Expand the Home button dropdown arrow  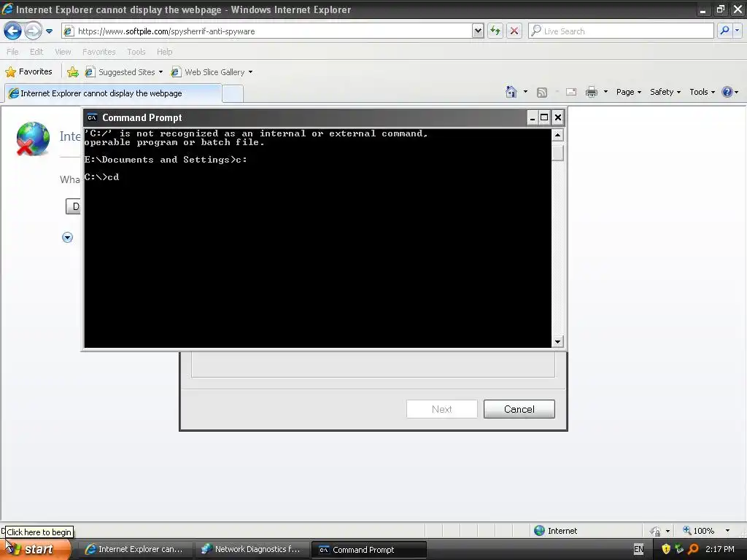525,92
